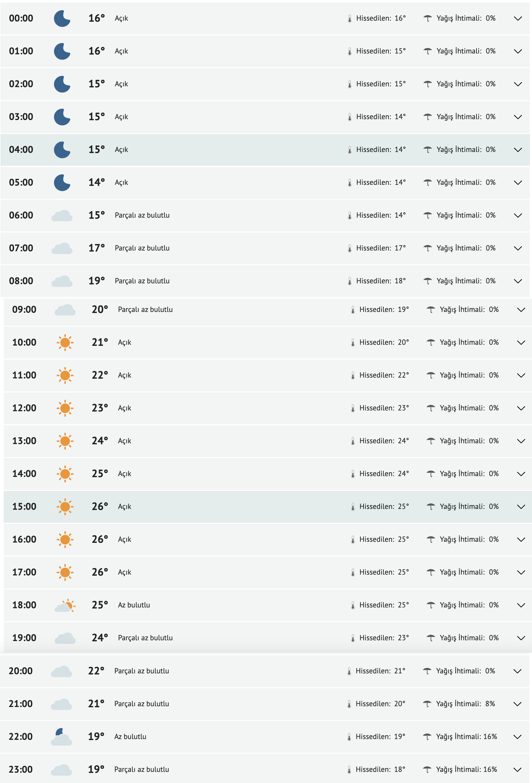
Task: Expand the 00:00 hourly details
Action: point(517,18)
